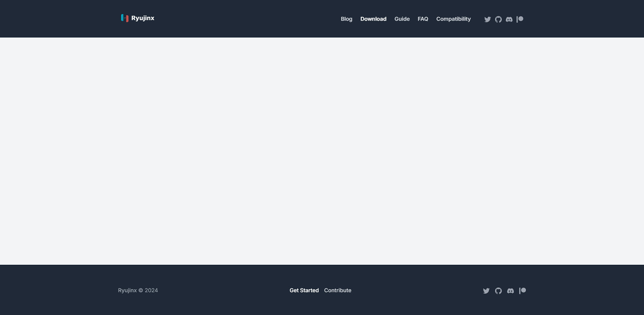Click Get Started in the footer
The image size is (644, 315).
[304, 291]
